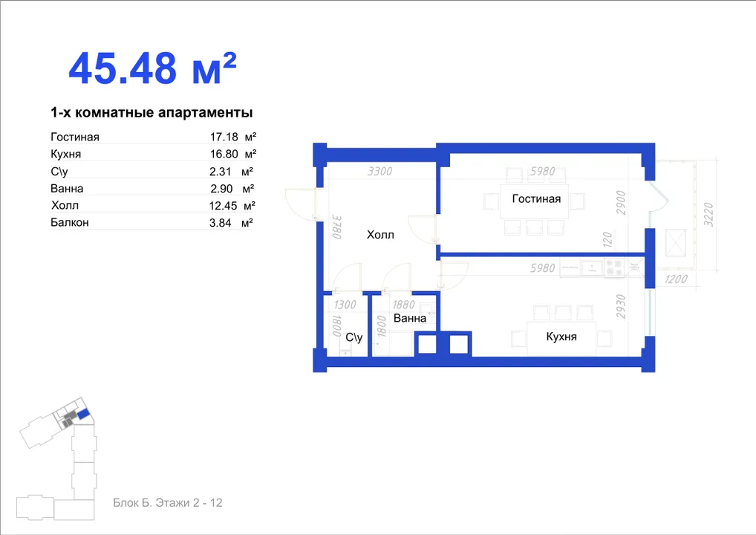
Task: Click the 2.31 м² value
Action: [x=231, y=171]
